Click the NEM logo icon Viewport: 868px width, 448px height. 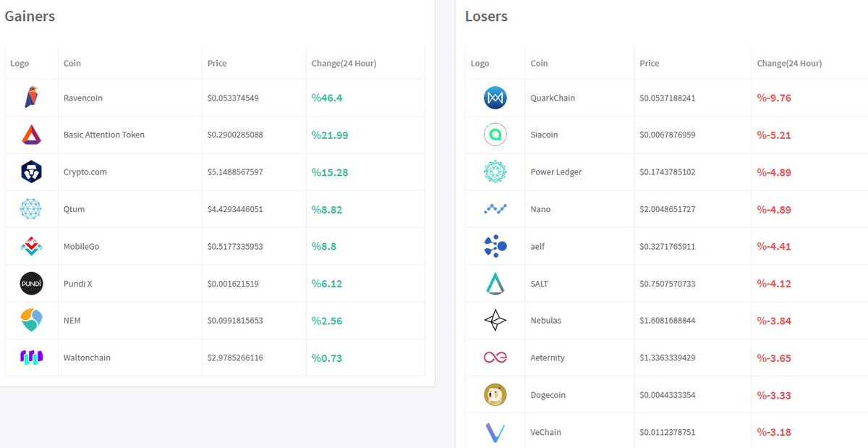[31, 321]
